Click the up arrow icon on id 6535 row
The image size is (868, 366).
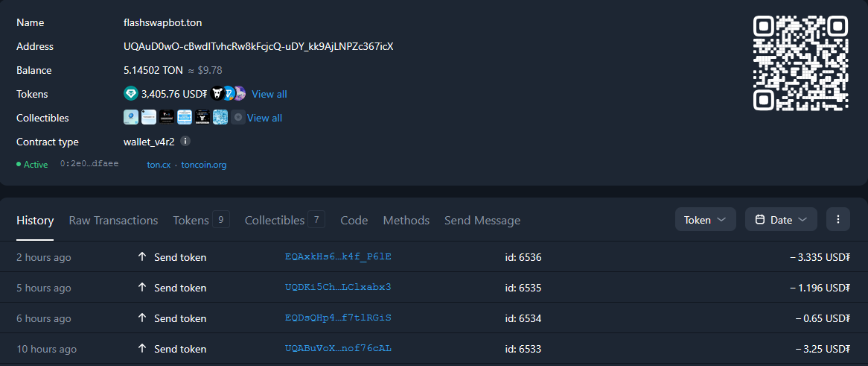[142, 287]
